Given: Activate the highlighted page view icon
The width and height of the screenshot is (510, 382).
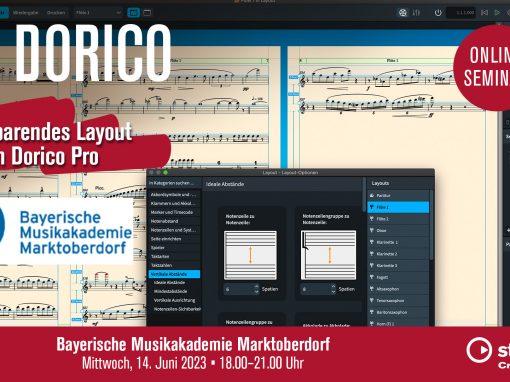Looking at the screenshot, I should [x=134, y=13].
